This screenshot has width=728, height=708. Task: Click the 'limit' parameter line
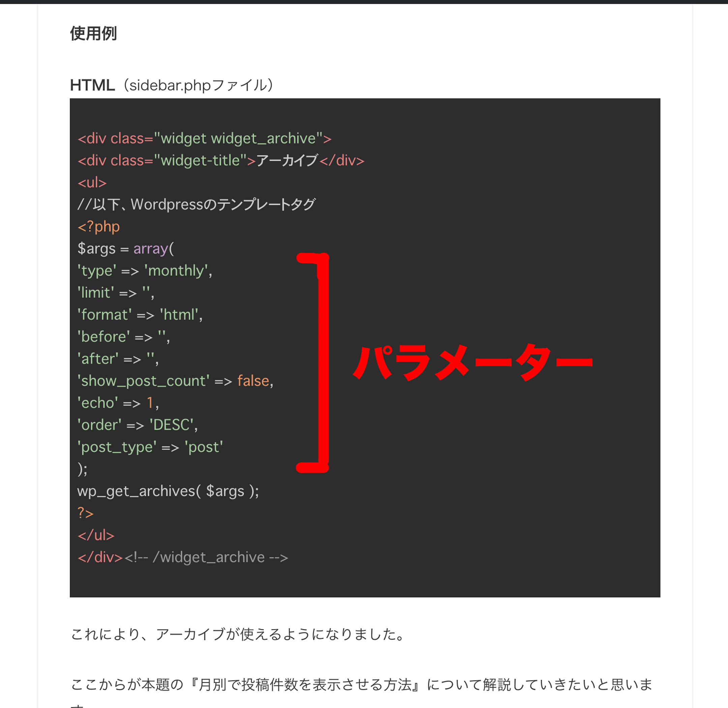click(x=116, y=293)
